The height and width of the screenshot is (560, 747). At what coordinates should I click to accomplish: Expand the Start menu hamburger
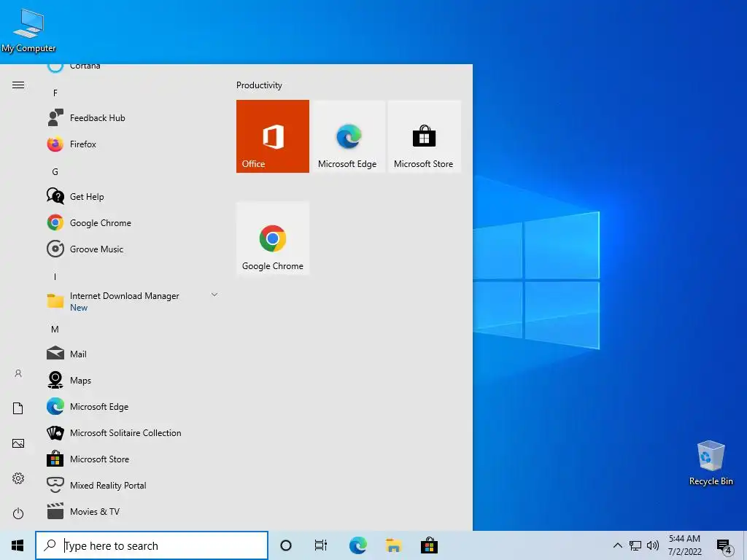(x=18, y=85)
